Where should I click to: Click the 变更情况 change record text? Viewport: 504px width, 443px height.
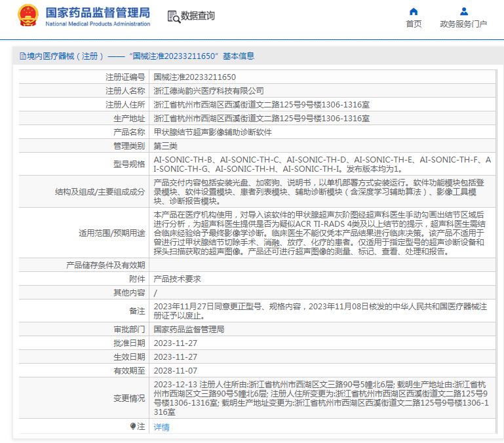[320, 398]
